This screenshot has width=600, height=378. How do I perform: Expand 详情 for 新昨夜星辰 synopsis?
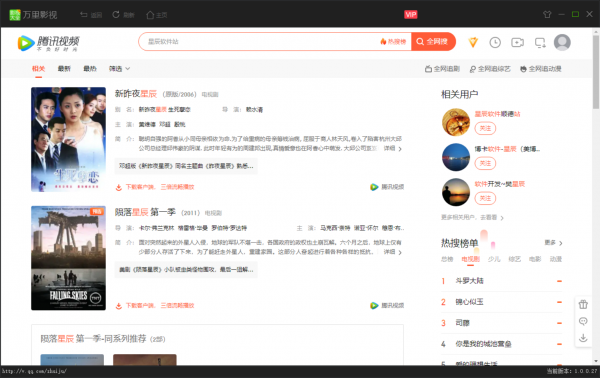tap(393, 148)
